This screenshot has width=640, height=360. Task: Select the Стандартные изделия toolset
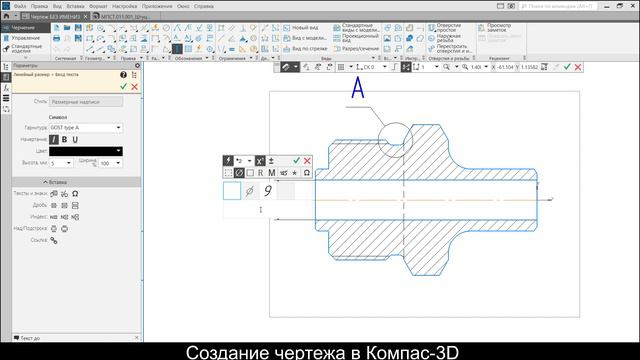25,49
